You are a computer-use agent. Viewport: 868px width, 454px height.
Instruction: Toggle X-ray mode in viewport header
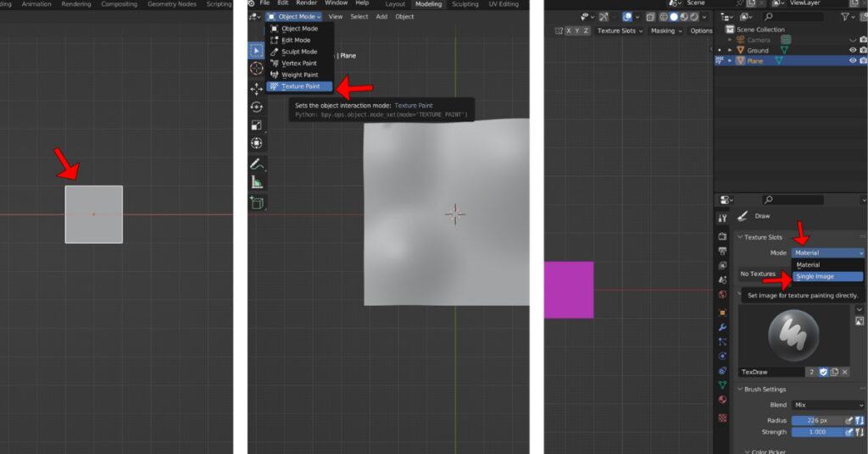(x=650, y=17)
